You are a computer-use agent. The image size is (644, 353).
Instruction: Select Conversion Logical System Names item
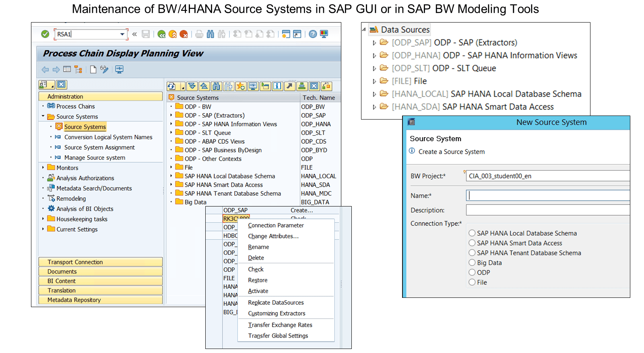click(108, 137)
